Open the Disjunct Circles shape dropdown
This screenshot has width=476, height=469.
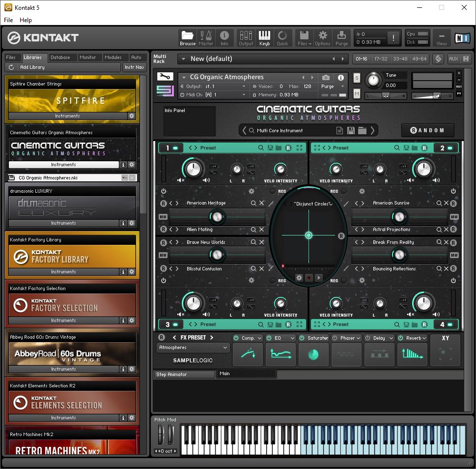point(331,204)
